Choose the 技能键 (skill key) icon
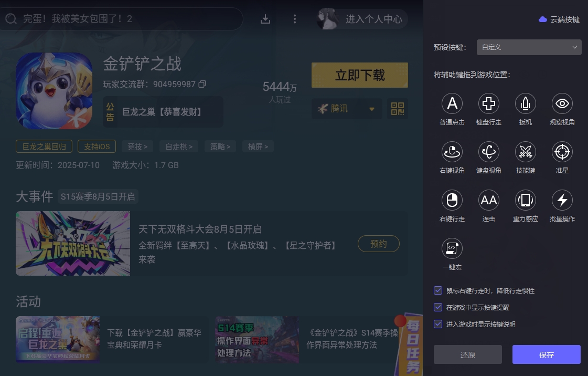 526,152
